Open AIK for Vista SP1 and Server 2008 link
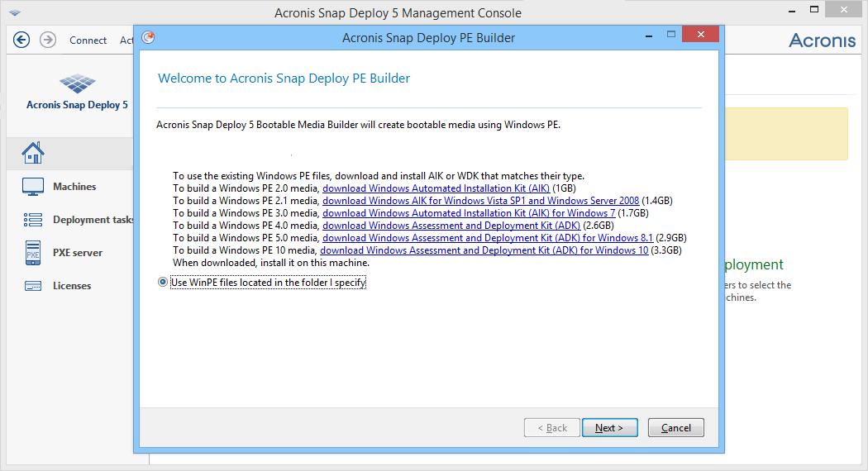Image resolution: width=868 pixels, height=471 pixels. point(480,200)
